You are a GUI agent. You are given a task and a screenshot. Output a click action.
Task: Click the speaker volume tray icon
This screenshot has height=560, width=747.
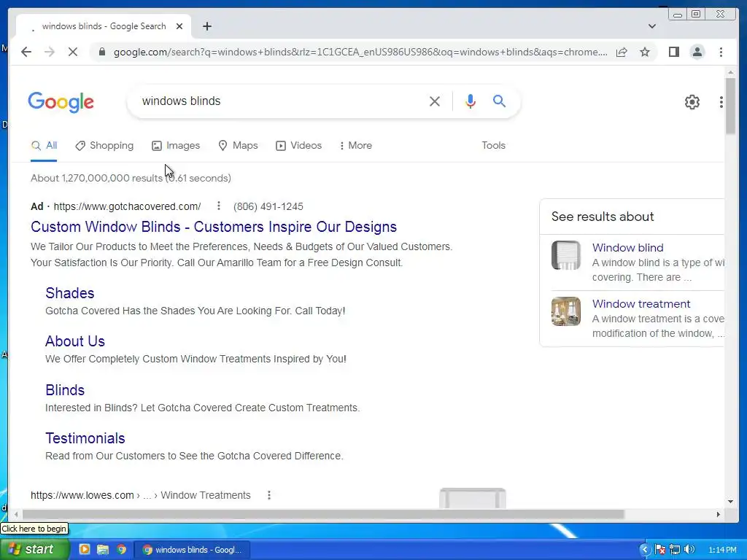(689, 550)
